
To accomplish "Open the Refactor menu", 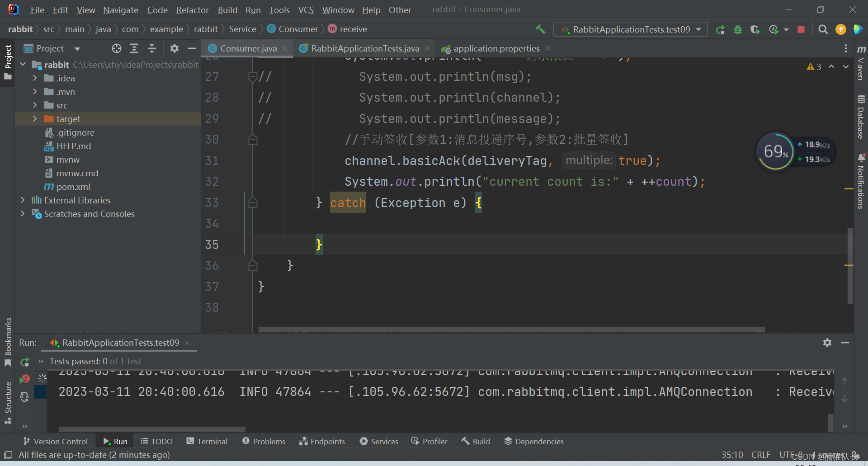I will (x=193, y=10).
